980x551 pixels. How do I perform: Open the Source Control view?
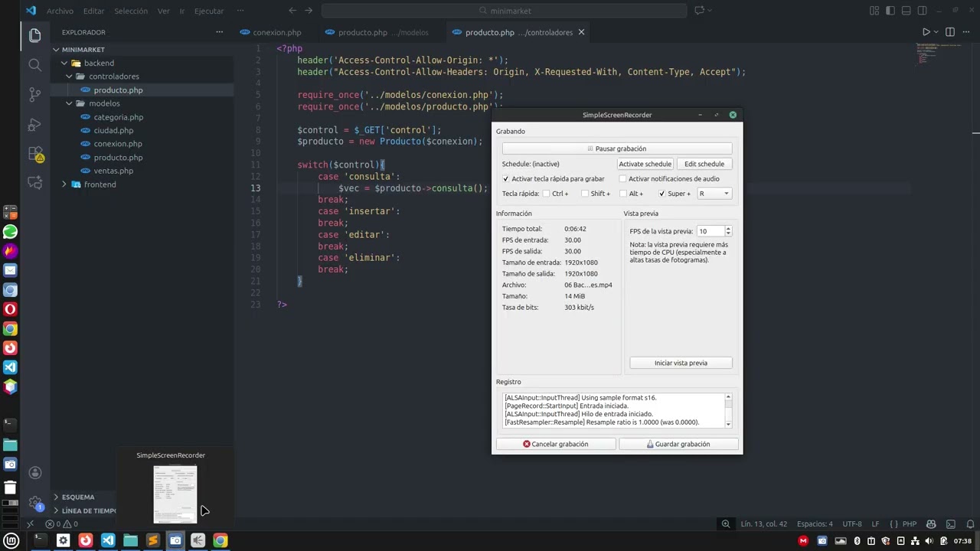point(34,95)
